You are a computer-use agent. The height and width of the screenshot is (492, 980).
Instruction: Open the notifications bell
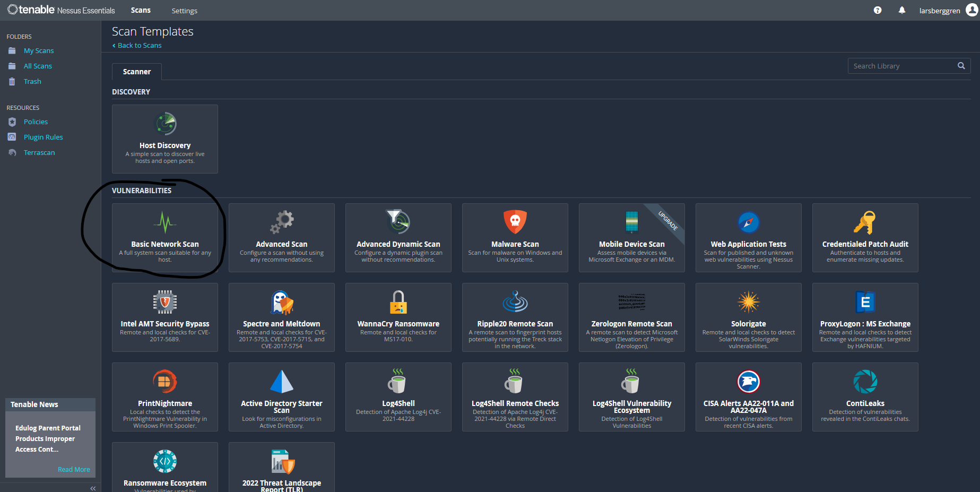coord(902,10)
